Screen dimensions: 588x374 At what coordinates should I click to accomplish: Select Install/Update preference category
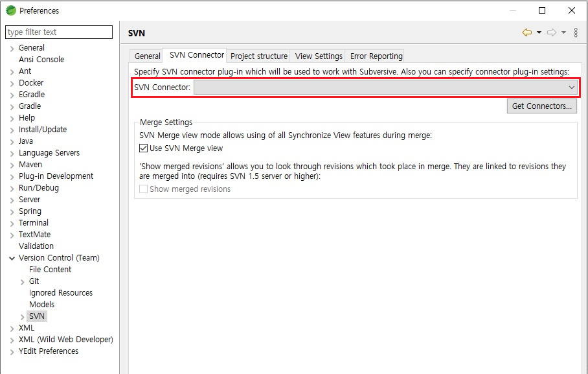tap(43, 129)
